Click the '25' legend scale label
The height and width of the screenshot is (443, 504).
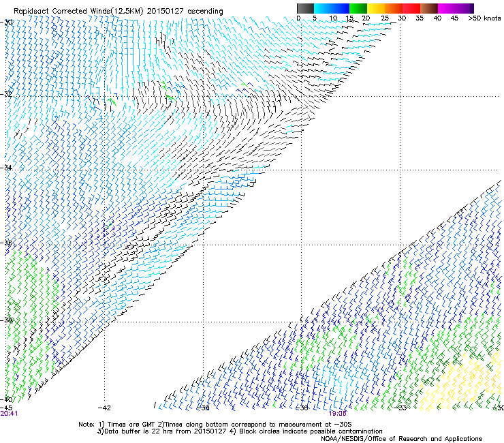tap(384, 18)
